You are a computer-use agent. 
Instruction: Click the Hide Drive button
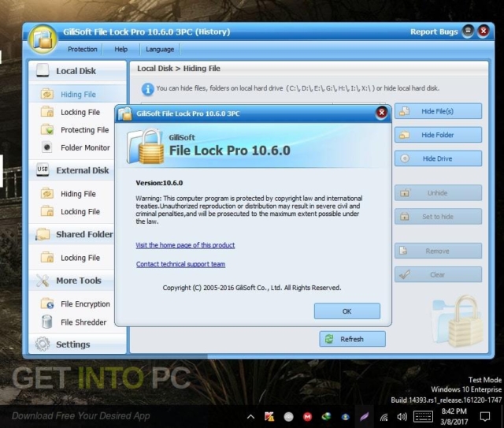coord(438,158)
